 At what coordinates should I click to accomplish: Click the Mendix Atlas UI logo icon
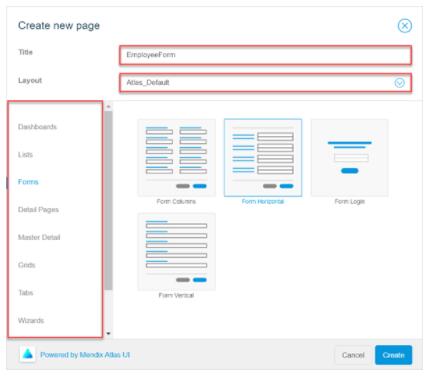point(28,354)
